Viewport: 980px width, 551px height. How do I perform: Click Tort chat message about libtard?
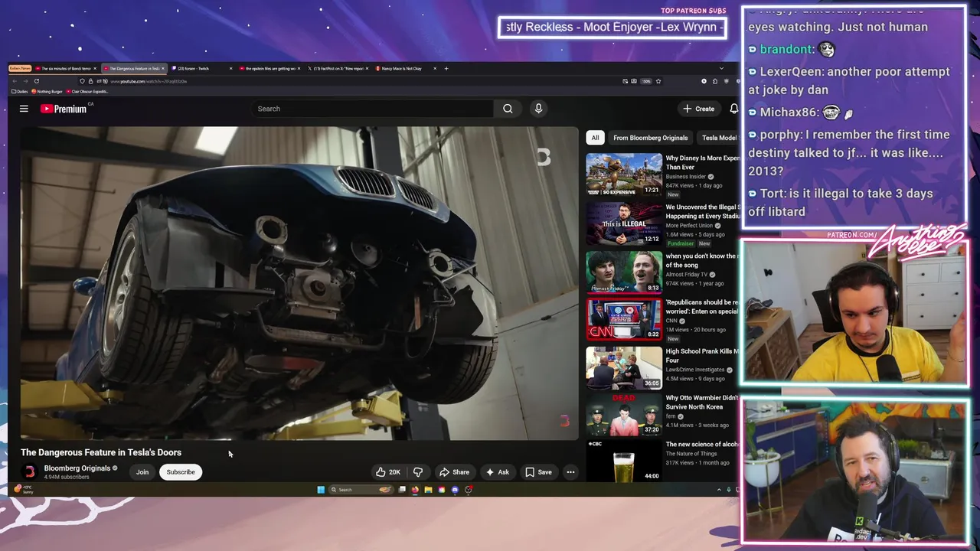click(841, 202)
